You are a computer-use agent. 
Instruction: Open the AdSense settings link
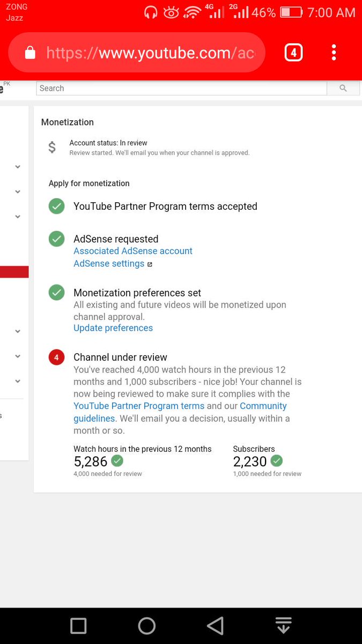(x=109, y=264)
